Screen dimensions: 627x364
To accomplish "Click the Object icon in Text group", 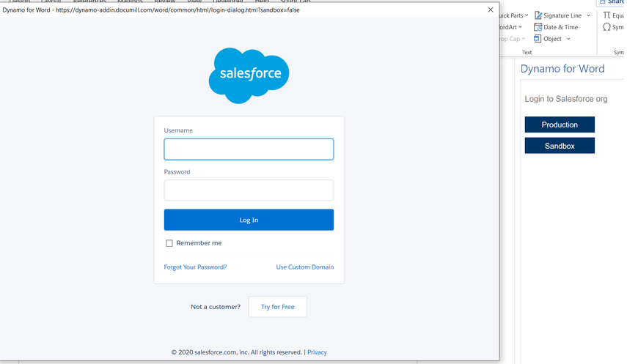I will coord(538,39).
